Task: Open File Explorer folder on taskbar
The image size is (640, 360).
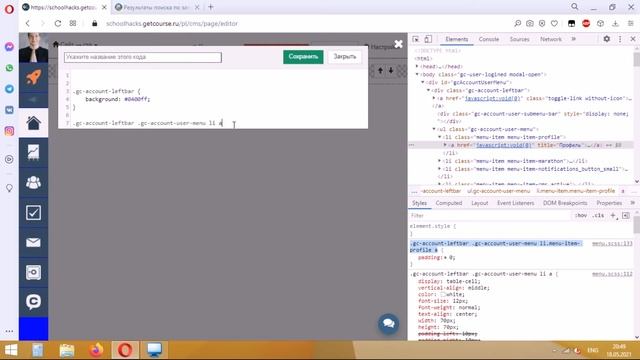Action: click(x=67, y=350)
